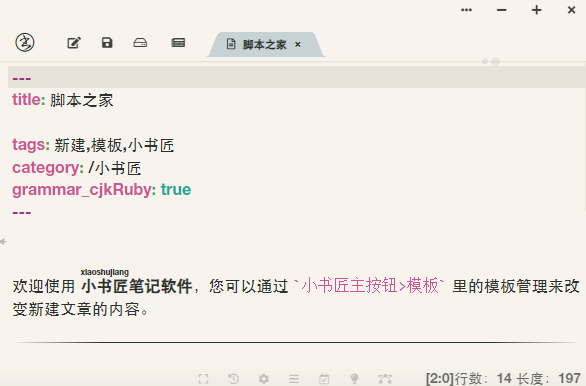Open the storage drive icon in toolbar

click(x=140, y=43)
